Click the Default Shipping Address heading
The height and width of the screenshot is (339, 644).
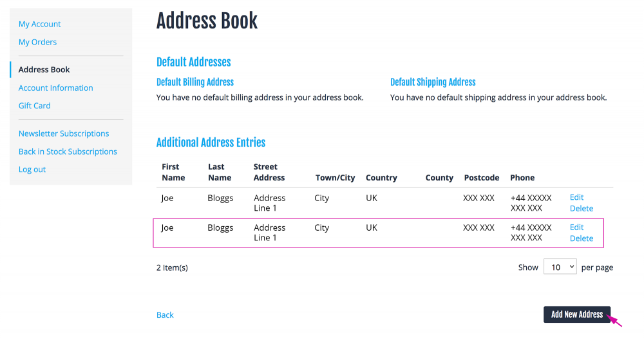click(x=433, y=82)
